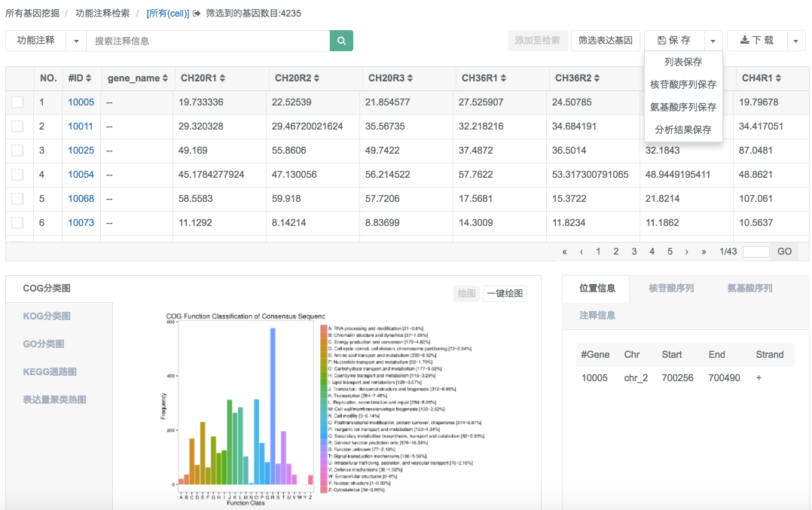Tick the checkbox for gene row 1
Viewport: 812px width, 510px height.
(x=17, y=102)
